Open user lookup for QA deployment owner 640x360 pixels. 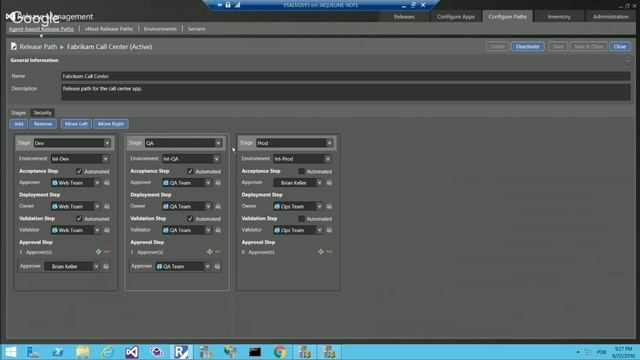pos(218,207)
